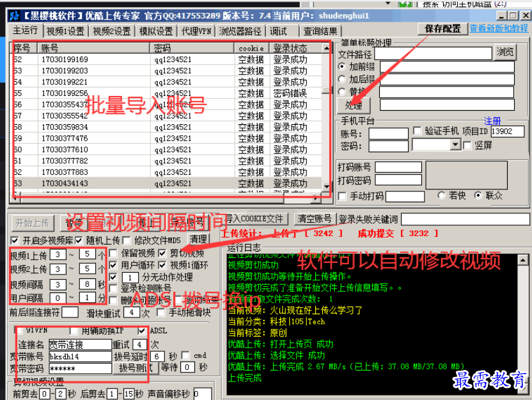Open the dropdown beside the 竖屏 checkbox

[455, 145]
